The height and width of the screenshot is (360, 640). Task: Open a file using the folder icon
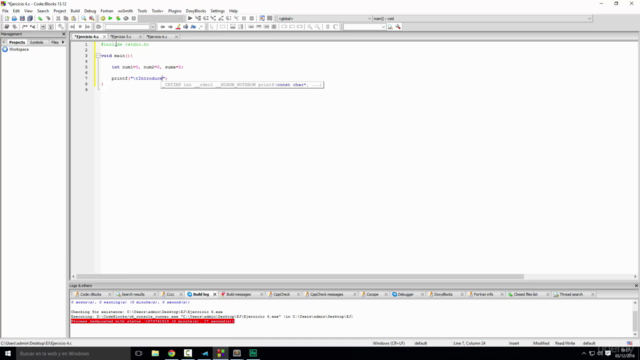click(14, 18)
